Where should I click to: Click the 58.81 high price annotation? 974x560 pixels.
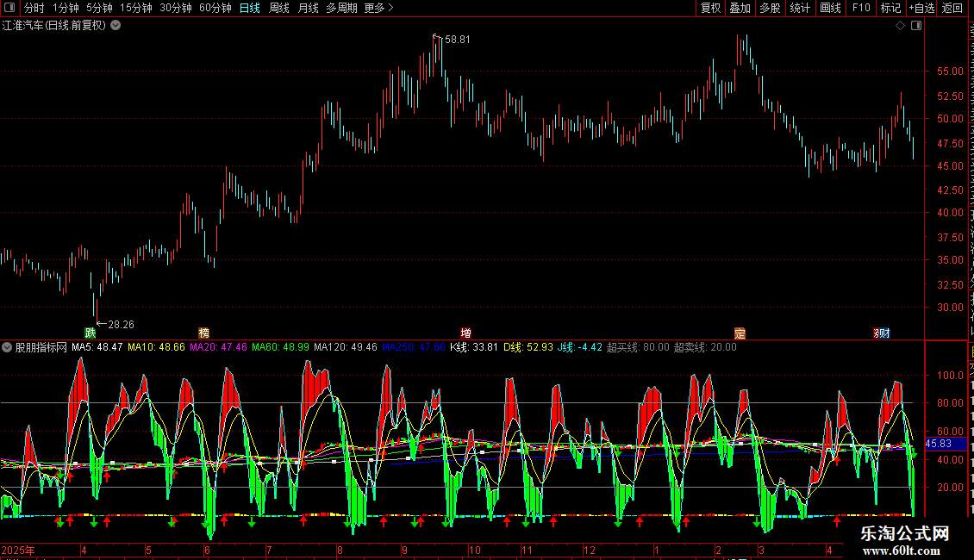point(458,40)
